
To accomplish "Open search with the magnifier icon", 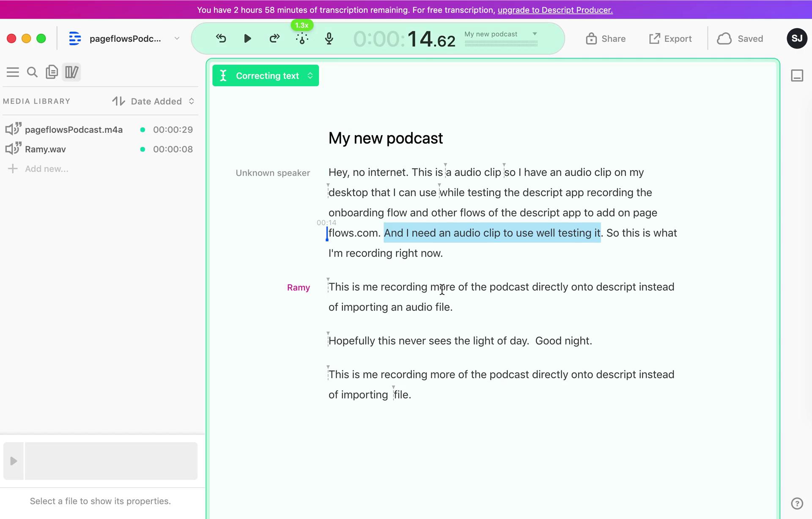I will click(32, 72).
